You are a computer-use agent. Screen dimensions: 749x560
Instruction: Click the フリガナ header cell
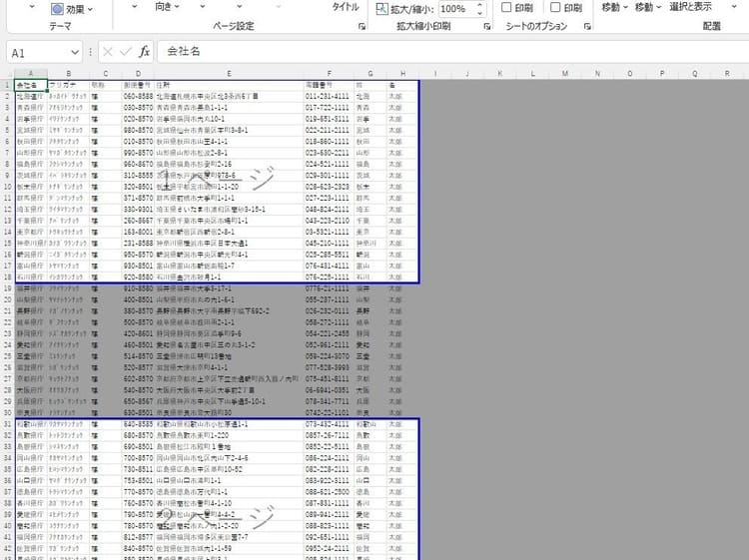(68, 85)
